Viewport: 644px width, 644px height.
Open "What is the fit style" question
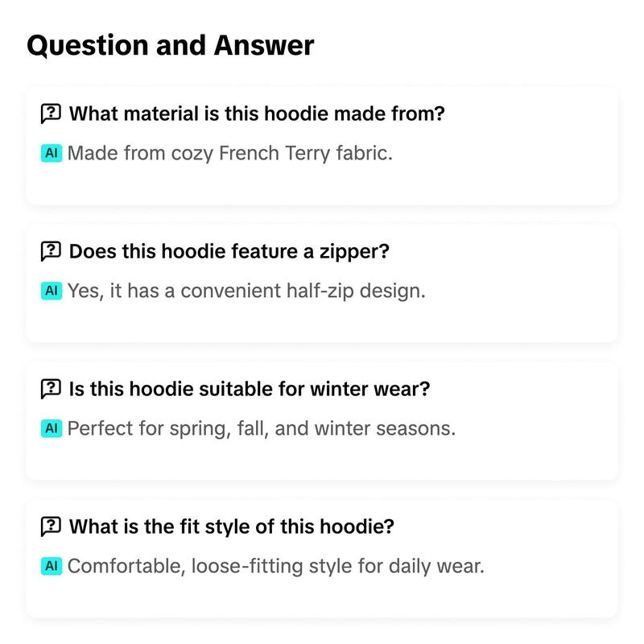231,526
